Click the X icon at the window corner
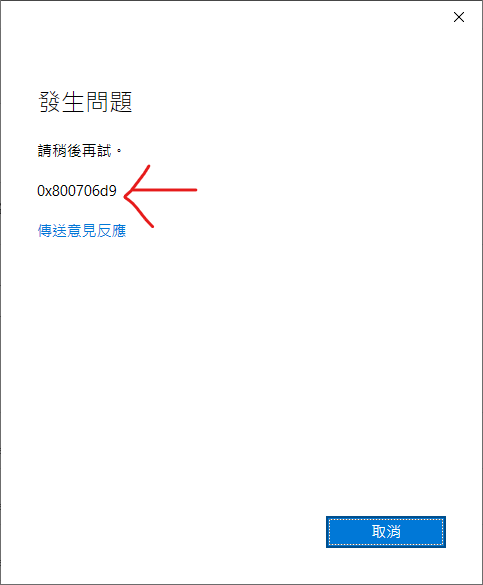This screenshot has height=585, width=483. [459, 17]
